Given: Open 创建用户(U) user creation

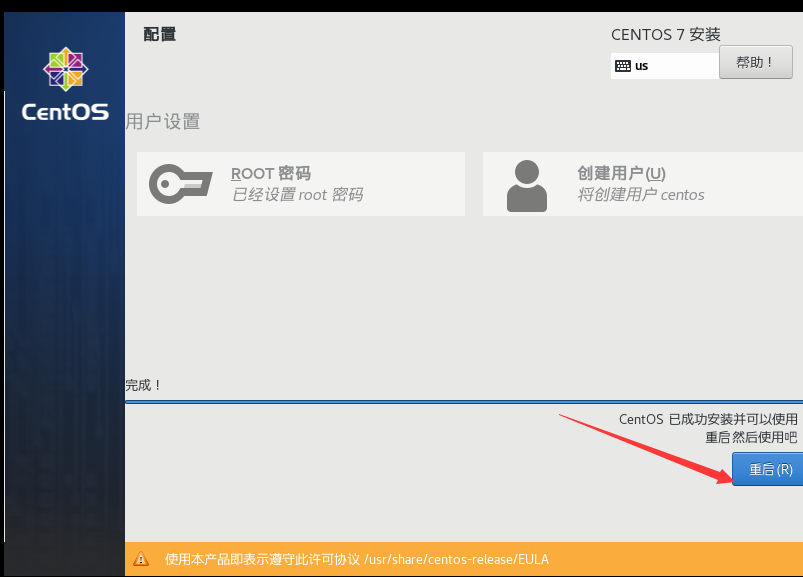Looking at the screenshot, I should pyautogui.click(x=643, y=184).
